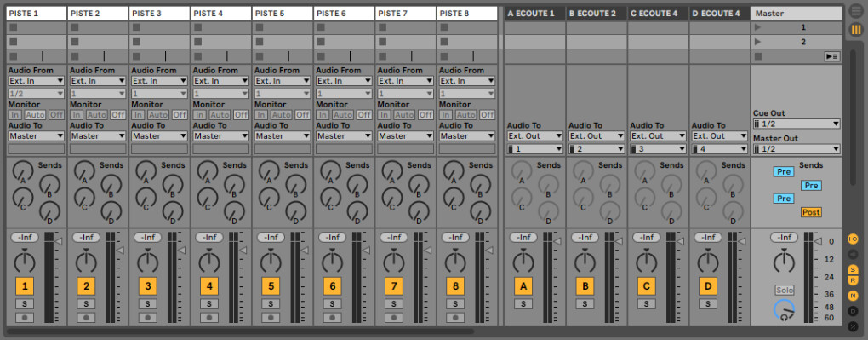Screen dimensions: 868x340
Task: Select the A ECOUTE 1 return header
Action: [x=535, y=14]
